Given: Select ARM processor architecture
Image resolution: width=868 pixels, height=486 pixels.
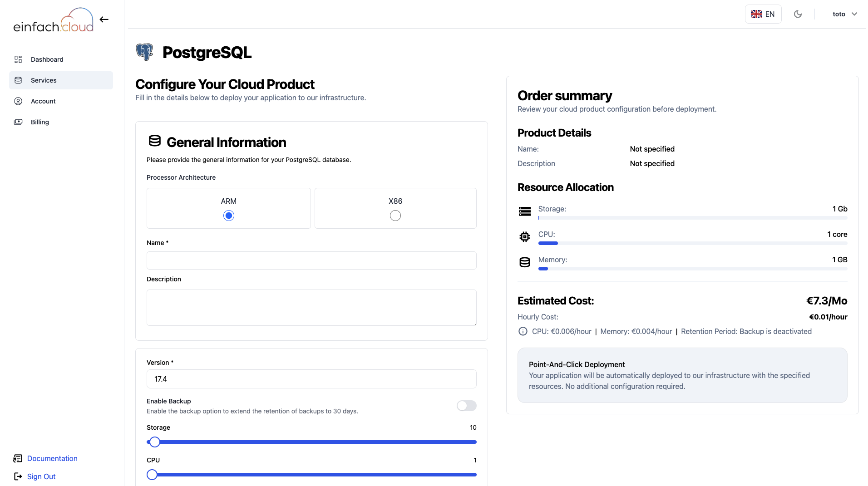Looking at the screenshot, I should pyautogui.click(x=229, y=216).
